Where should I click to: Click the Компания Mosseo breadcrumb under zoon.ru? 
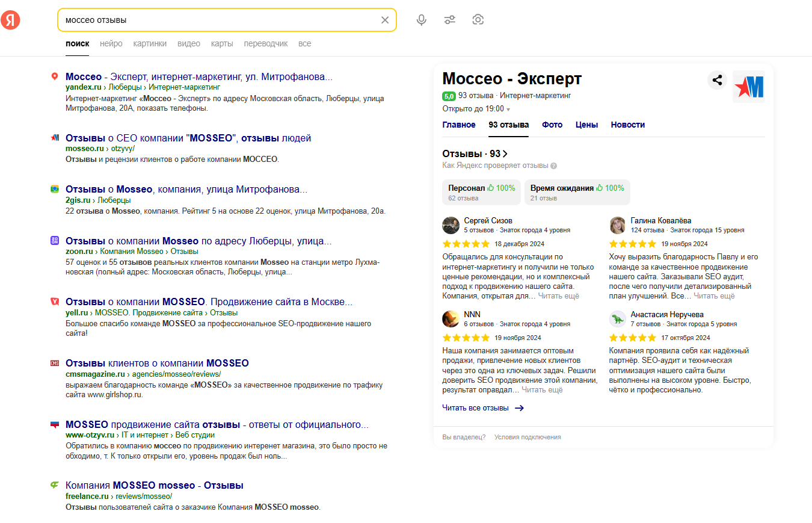[x=132, y=252]
